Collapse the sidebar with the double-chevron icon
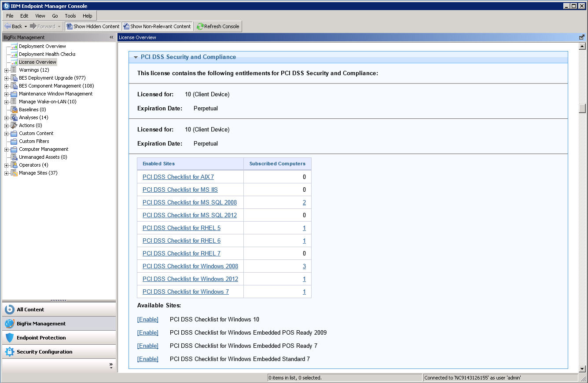The image size is (588, 383). [111, 37]
